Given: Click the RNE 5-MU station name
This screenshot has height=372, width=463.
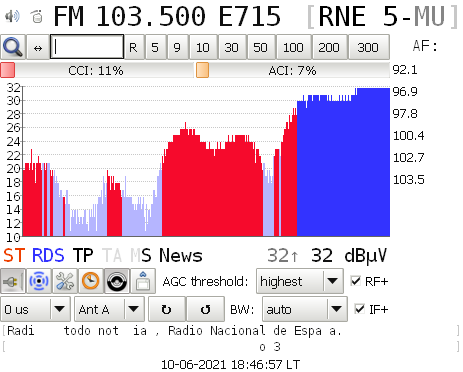Looking at the screenshot, I should (x=382, y=16).
